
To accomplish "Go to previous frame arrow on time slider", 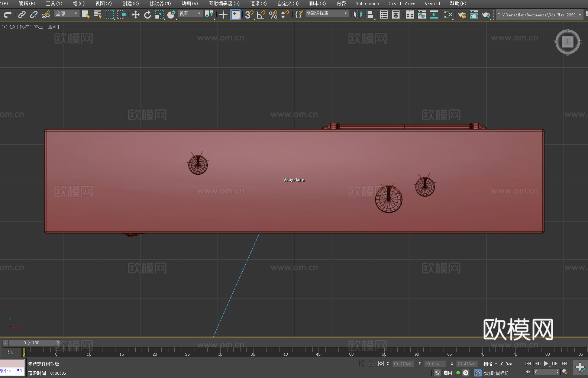I will tap(6, 343).
